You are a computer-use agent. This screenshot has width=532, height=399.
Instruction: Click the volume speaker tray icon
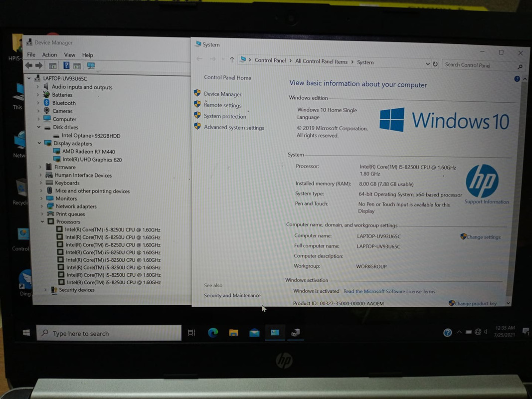(486, 332)
